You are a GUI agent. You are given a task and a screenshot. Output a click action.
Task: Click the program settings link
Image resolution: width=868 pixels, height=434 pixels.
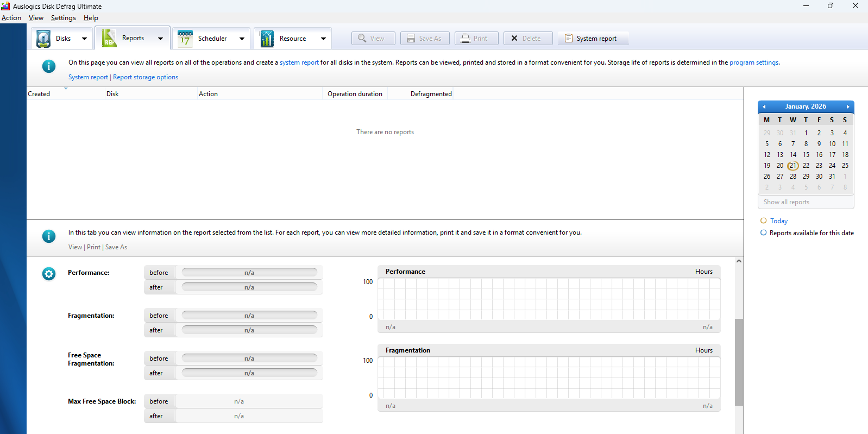click(x=754, y=62)
